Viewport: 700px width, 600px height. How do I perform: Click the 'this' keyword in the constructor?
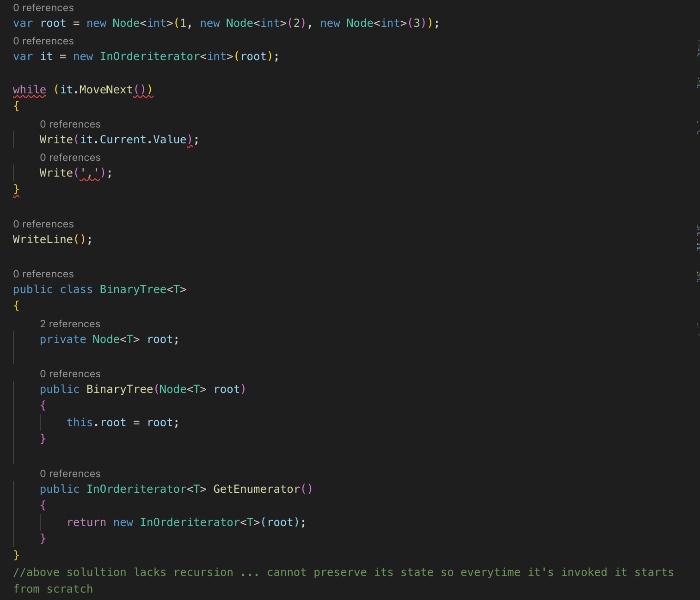80,422
